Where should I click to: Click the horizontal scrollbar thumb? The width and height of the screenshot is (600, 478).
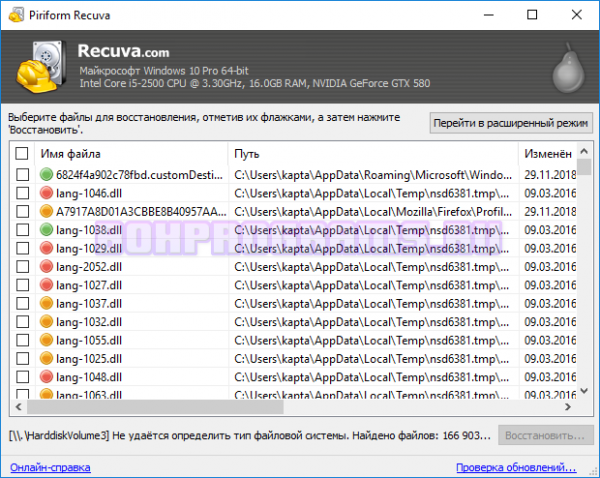[x=155, y=407]
